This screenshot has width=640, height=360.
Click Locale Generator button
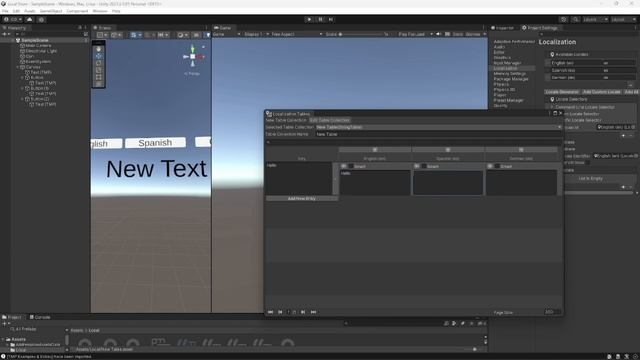pyautogui.click(x=562, y=92)
